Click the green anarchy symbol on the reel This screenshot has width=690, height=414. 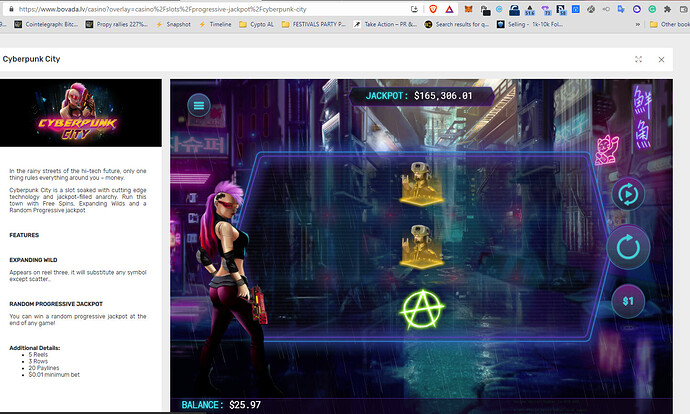pos(422,310)
